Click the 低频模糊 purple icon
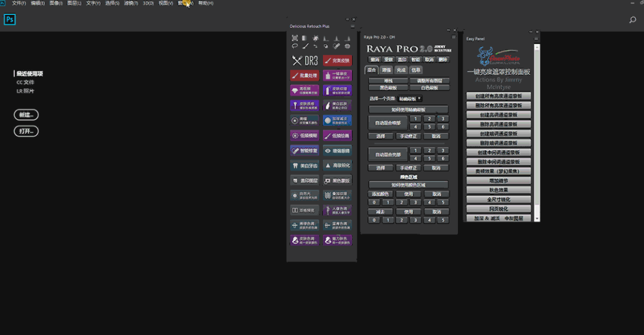 [304, 136]
